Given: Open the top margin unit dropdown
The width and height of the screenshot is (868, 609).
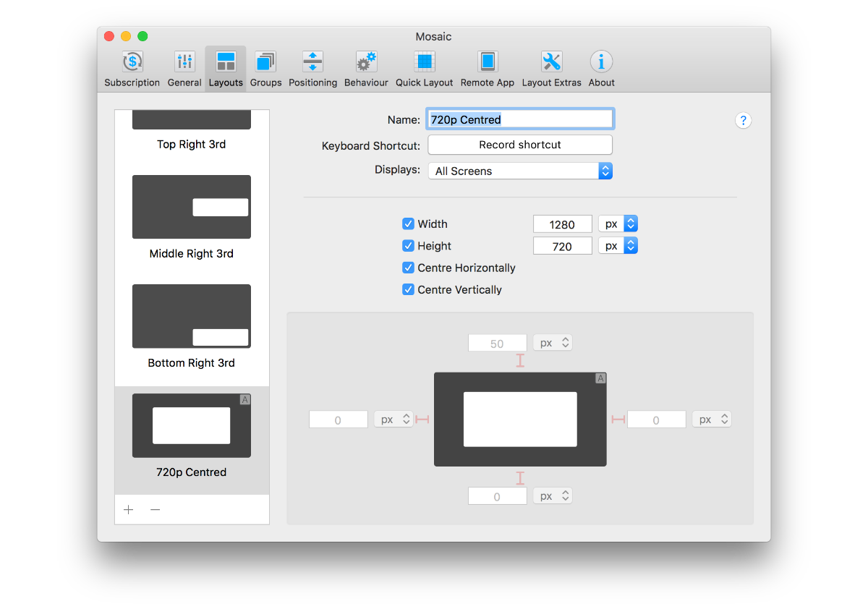Looking at the screenshot, I should (553, 343).
